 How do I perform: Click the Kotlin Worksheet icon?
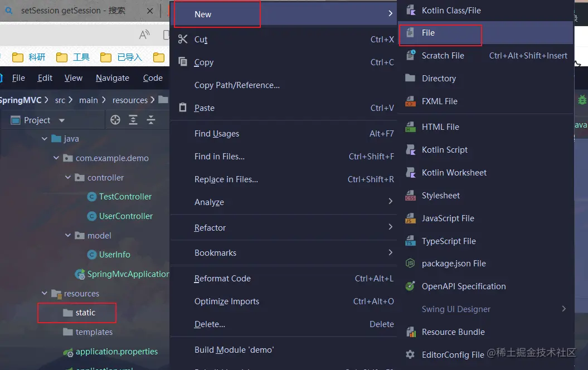point(411,173)
